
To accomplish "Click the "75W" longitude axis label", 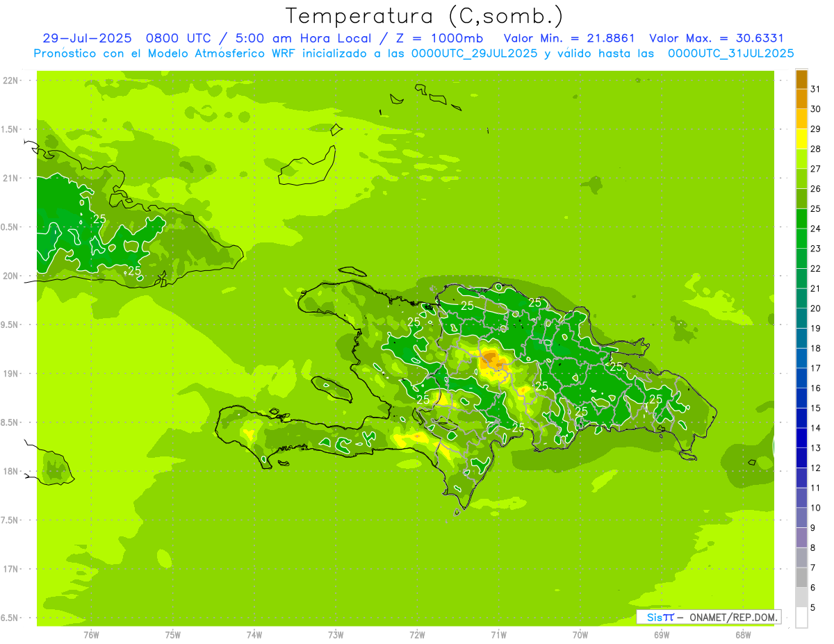I will click(172, 634).
